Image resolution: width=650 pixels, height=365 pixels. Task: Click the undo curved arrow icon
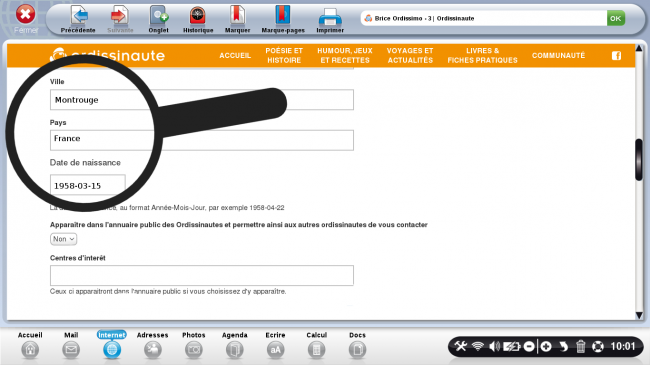point(563,346)
